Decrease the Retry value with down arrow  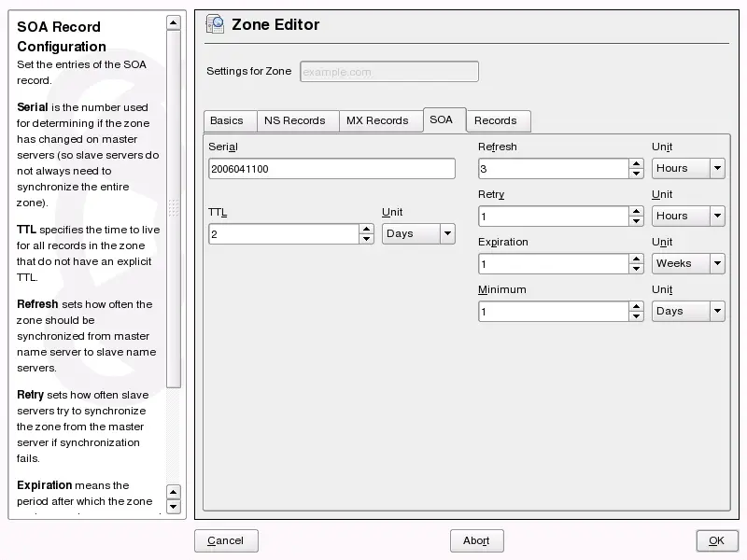(636, 221)
